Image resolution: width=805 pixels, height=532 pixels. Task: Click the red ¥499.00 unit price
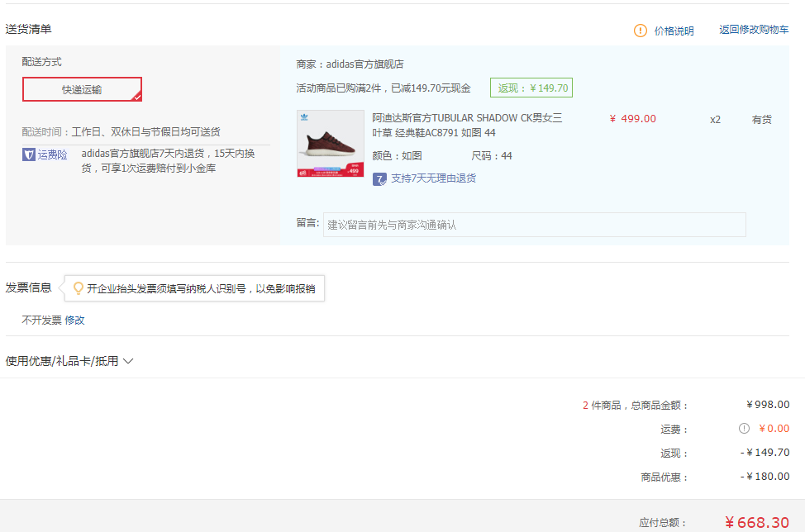tap(632, 119)
